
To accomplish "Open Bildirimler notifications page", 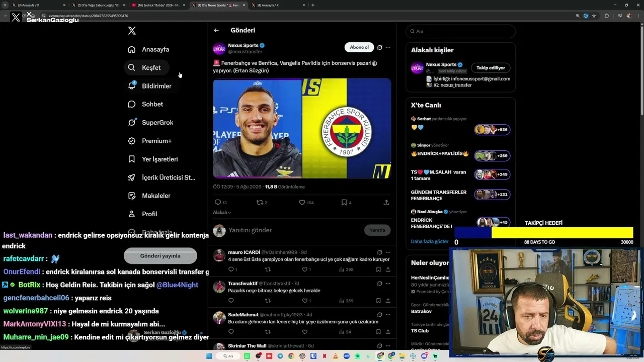I will pos(149,86).
